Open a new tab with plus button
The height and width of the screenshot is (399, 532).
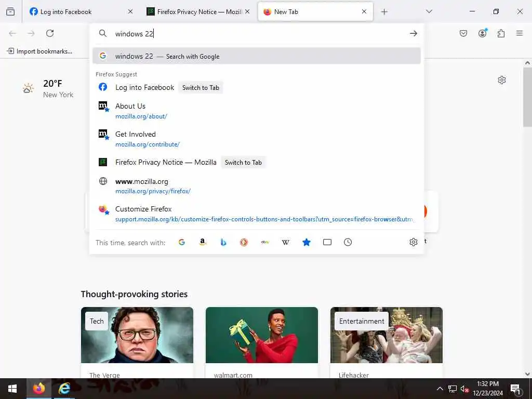(x=384, y=12)
